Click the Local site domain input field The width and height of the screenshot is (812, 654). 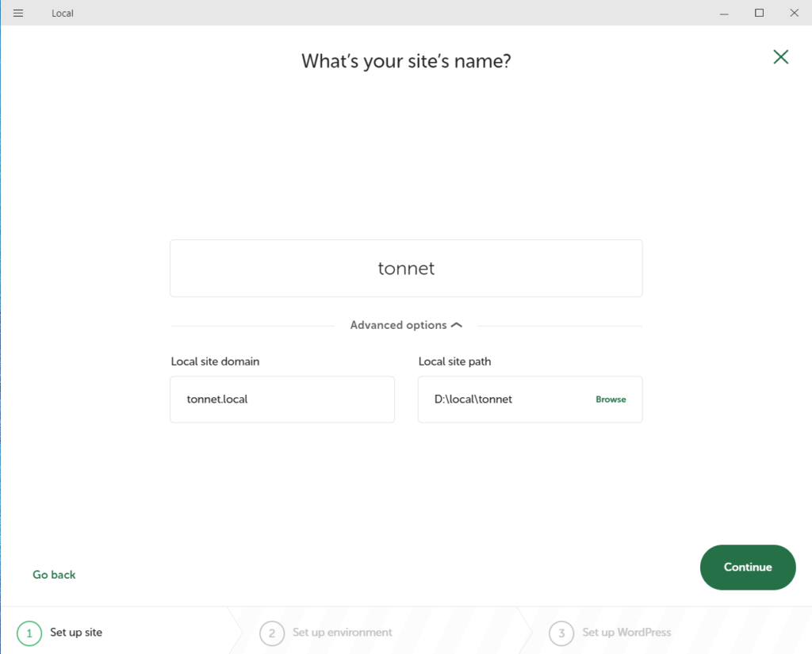point(282,400)
